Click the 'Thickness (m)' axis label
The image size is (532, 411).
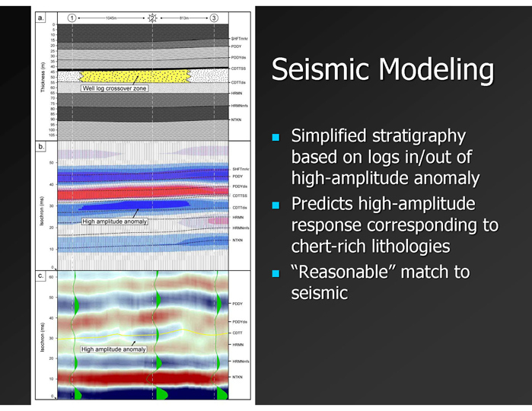(43, 77)
